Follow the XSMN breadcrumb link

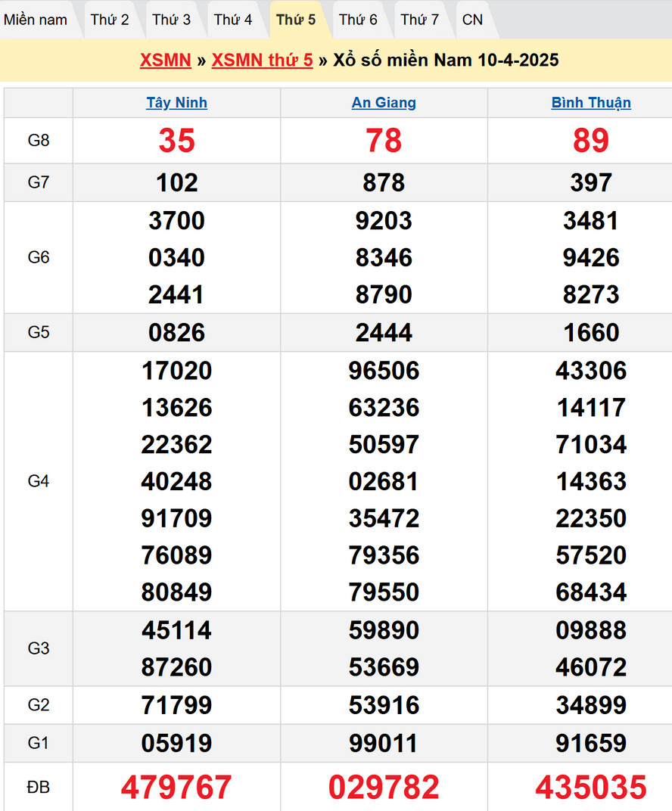(165, 61)
